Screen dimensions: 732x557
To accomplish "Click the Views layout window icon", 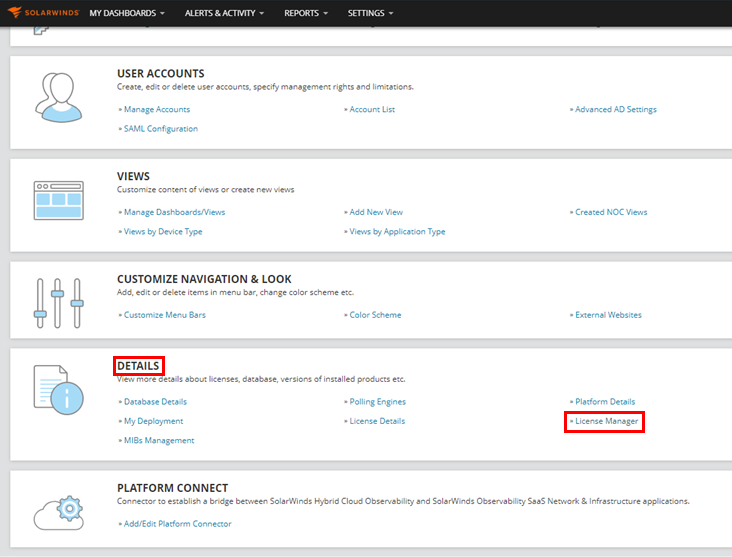I will click(58, 201).
